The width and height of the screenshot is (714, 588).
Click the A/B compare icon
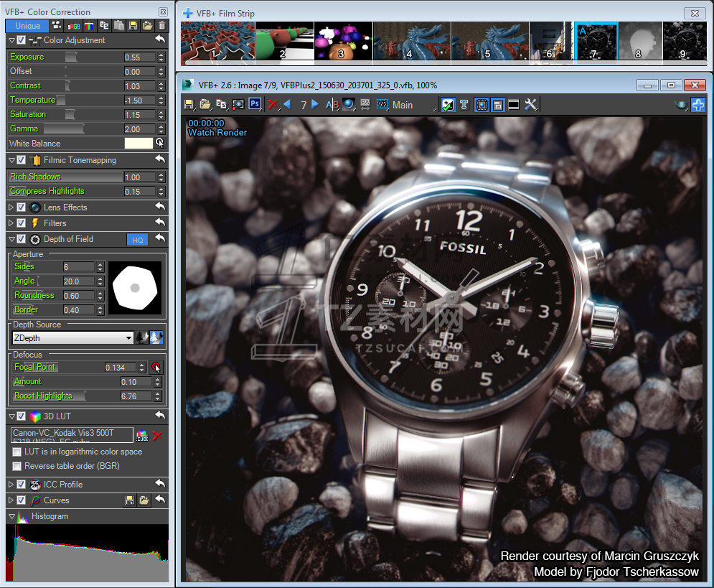(x=332, y=105)
